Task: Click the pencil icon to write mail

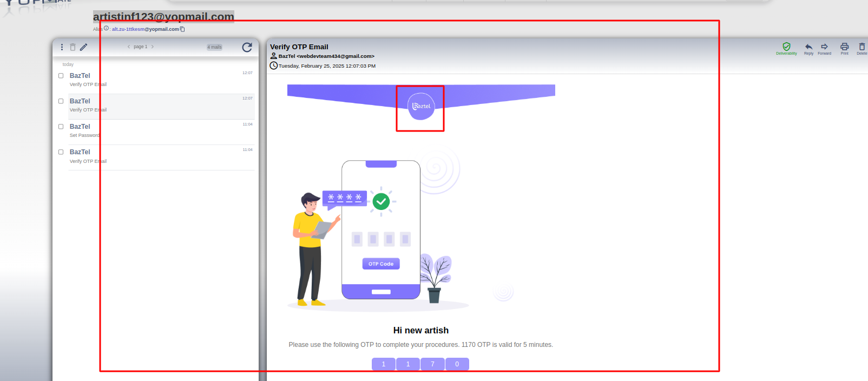Action: pos(83,47)
